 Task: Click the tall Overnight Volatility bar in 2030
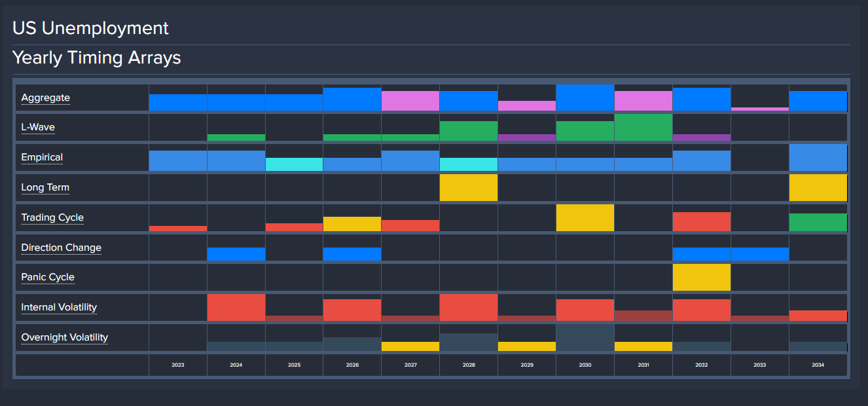pos(585,338)
